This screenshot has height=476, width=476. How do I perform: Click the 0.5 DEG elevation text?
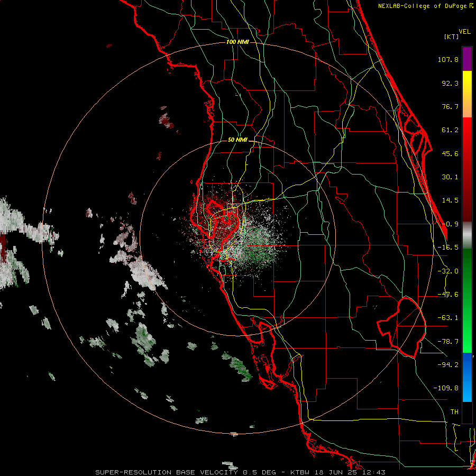tap(259, 472)
